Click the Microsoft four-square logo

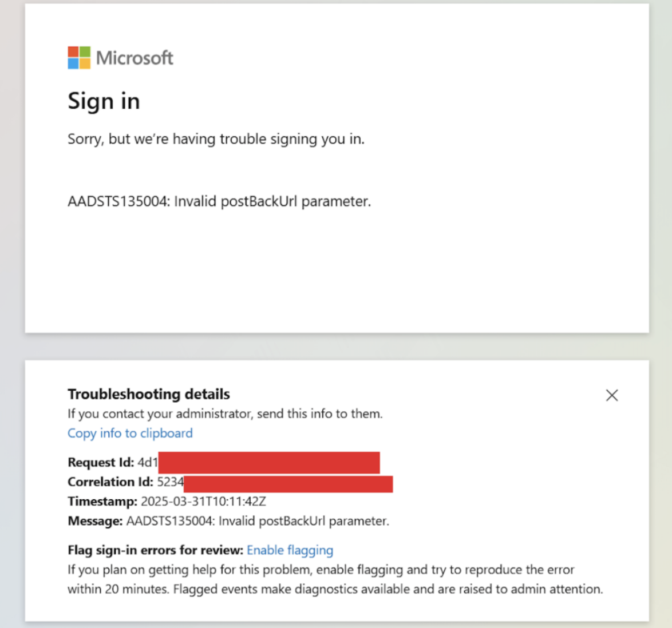pos(79,58)
